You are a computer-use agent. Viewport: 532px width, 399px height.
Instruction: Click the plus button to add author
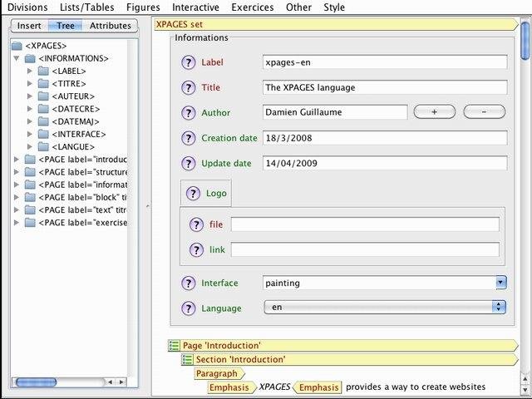[434, 112]
